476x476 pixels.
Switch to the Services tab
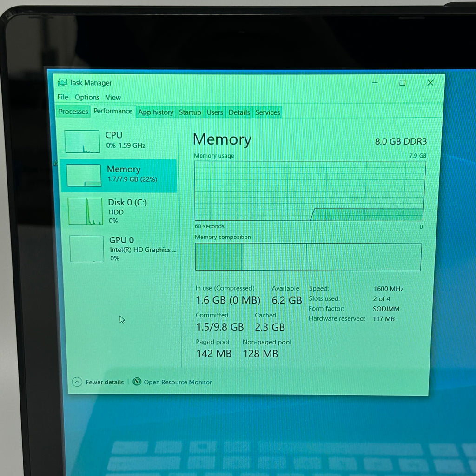coord(267,112)
